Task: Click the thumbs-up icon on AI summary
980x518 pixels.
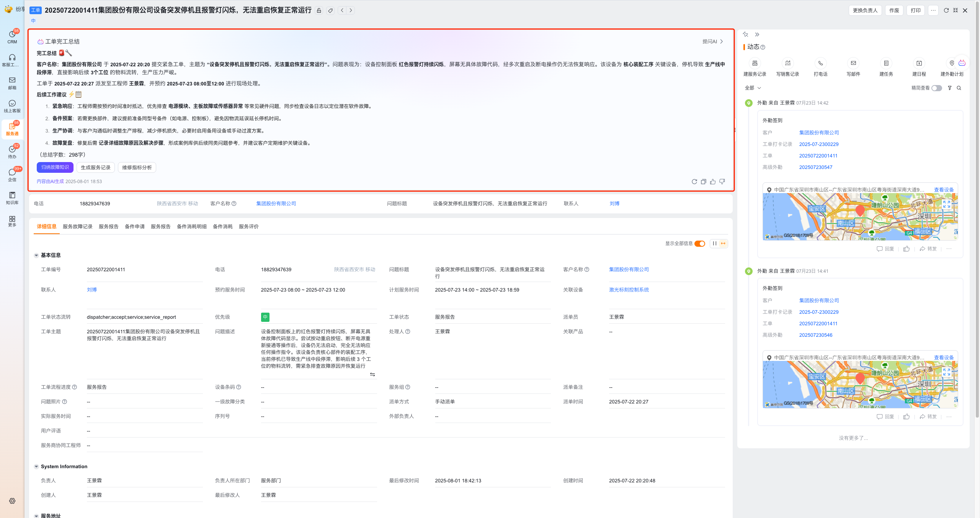Action: coord(713,182)
